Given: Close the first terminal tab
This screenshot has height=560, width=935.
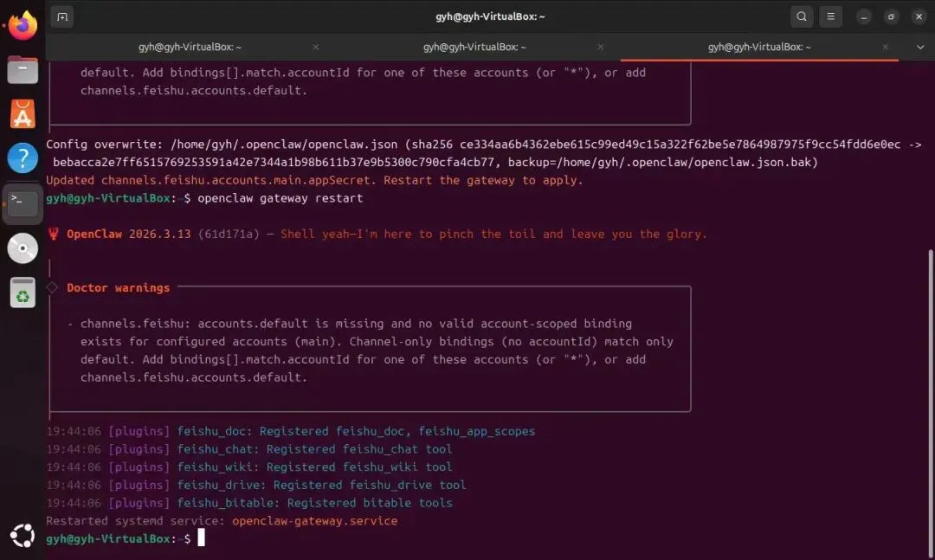Looking at the screenshot, I should 315,47.
